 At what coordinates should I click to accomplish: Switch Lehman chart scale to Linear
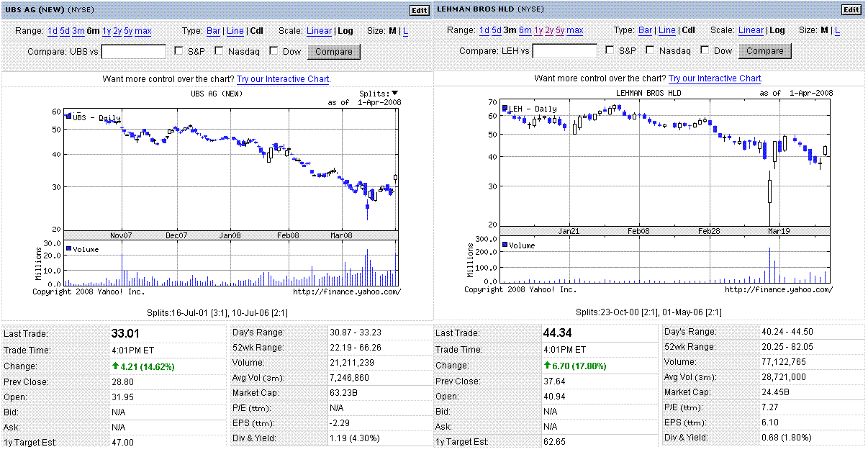(x=751, y=30)
